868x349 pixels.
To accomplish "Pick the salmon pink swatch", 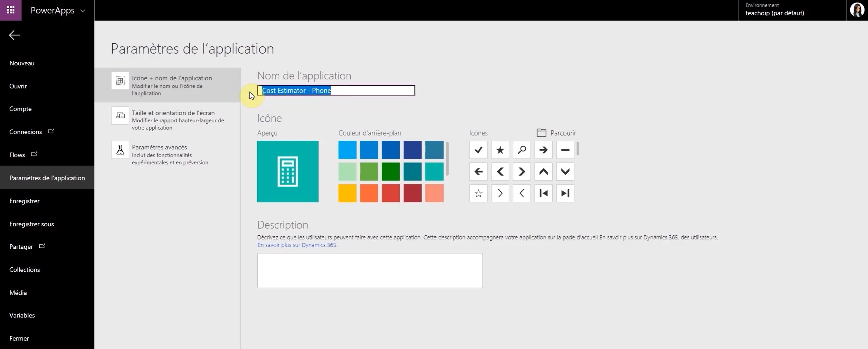I will tap(434, 193).
